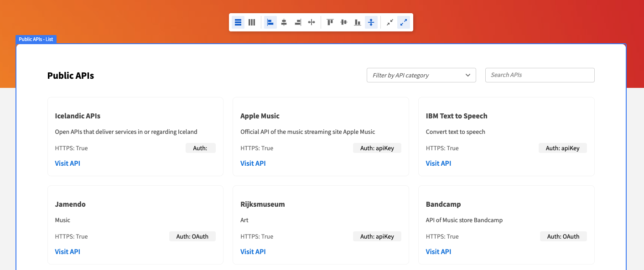Open the Jamendo Visit API link
This screenshot has width=644, height=270.
click(68, 251)
